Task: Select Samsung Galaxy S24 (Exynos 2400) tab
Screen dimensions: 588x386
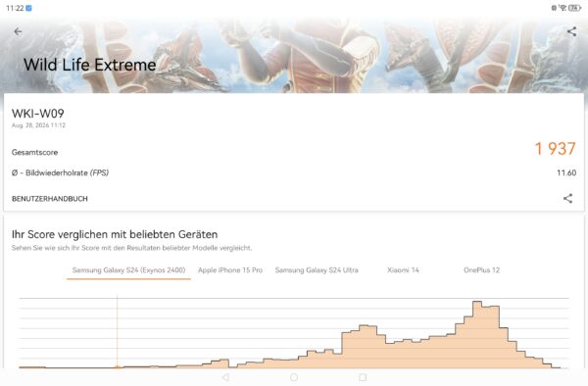Action: (128, 270)
